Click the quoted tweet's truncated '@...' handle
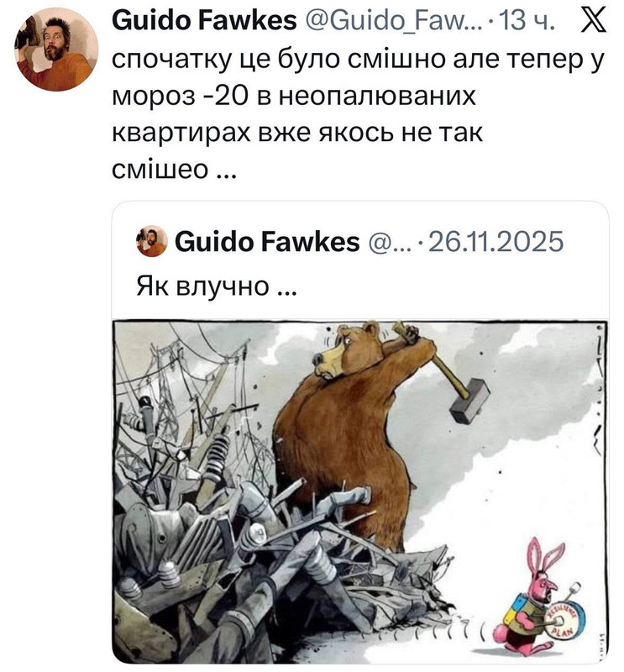 point(389,242)
